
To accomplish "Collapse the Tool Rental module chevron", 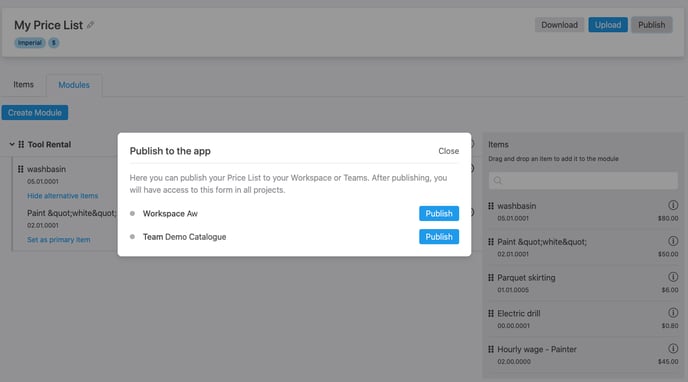I will click(x=12, y=144).
